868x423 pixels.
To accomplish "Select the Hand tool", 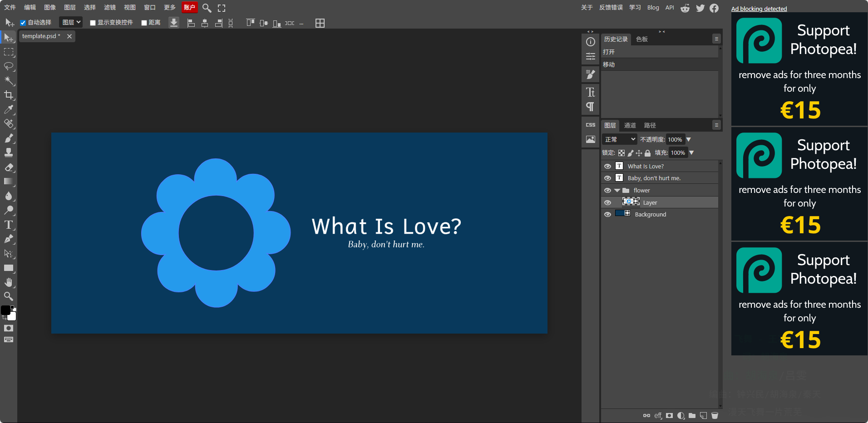I will pos(9,282).
